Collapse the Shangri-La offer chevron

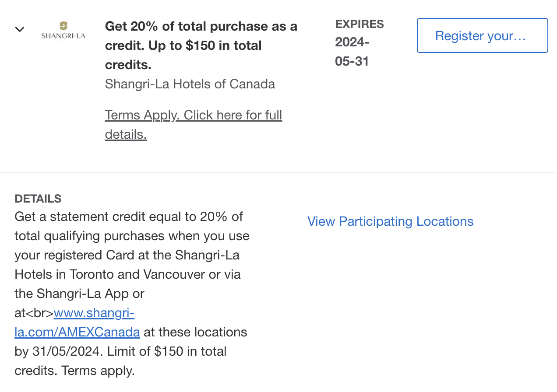[19, 29]
